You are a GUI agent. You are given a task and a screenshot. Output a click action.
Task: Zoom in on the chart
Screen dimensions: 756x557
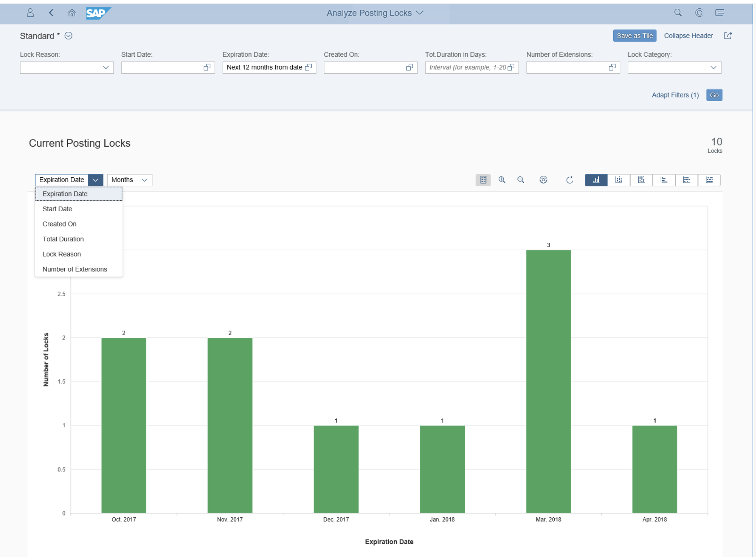click(x=502, y=180)
